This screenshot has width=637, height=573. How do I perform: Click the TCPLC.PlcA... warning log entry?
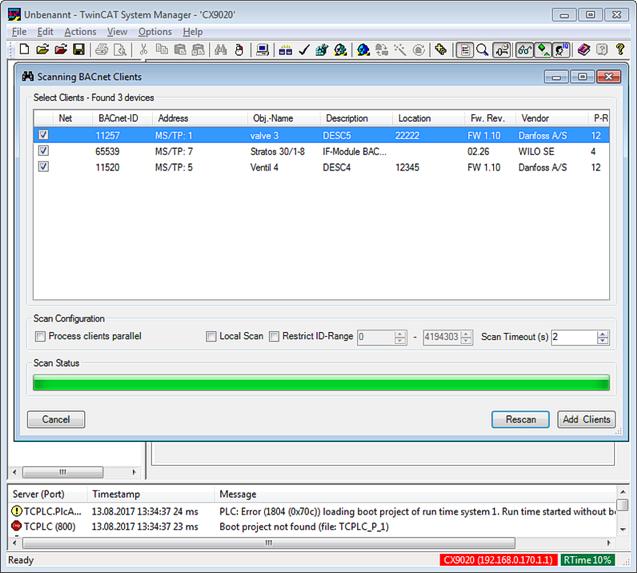click(x=313, y=511)
